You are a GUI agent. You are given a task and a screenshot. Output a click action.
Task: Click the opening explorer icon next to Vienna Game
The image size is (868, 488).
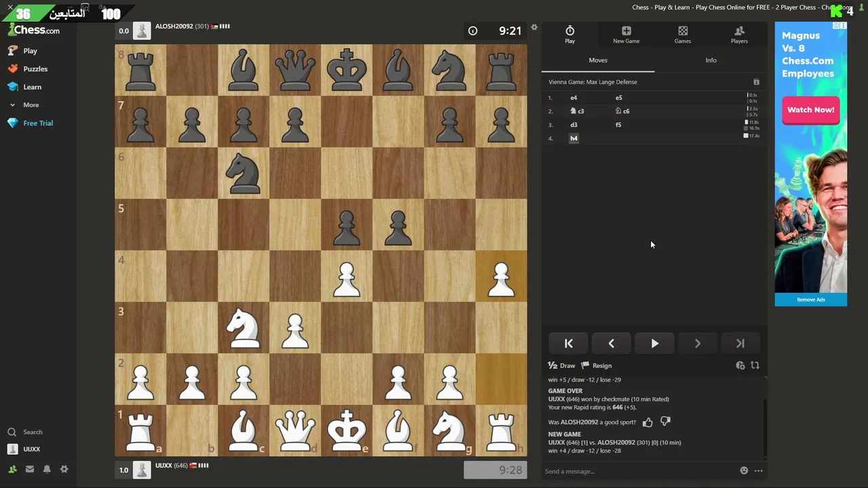[x=756, y=82]
